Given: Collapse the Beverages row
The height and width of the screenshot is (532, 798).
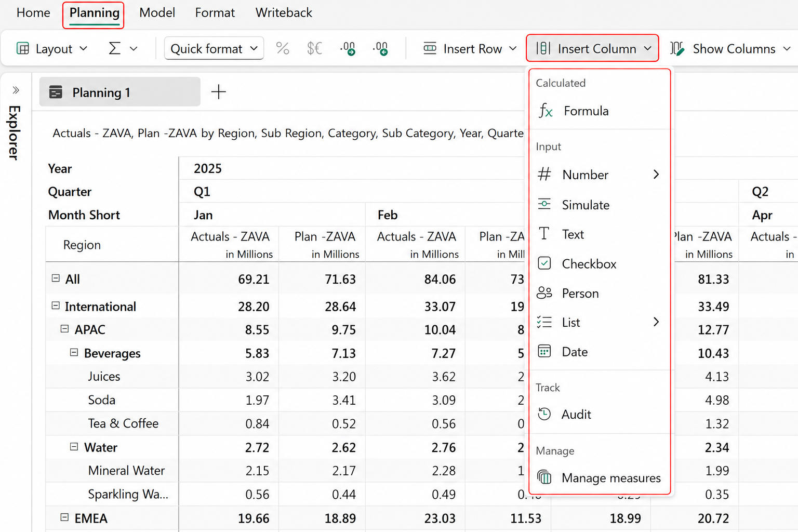Looking at the screenshot, I should point(74,353).
